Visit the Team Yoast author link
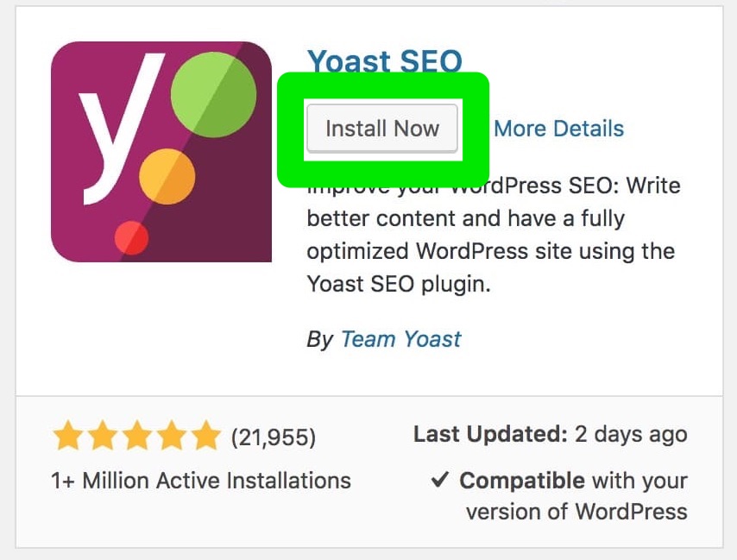Screen dimensions: 737x560 (400, 339)
